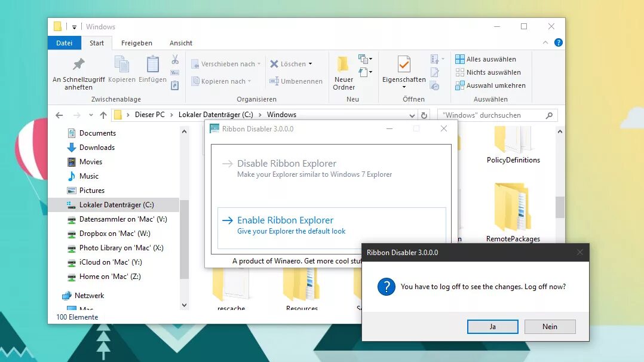Select Pictures in the navigation pane
The width and height of the screenshot is (644, 362).
pos(91,191)
